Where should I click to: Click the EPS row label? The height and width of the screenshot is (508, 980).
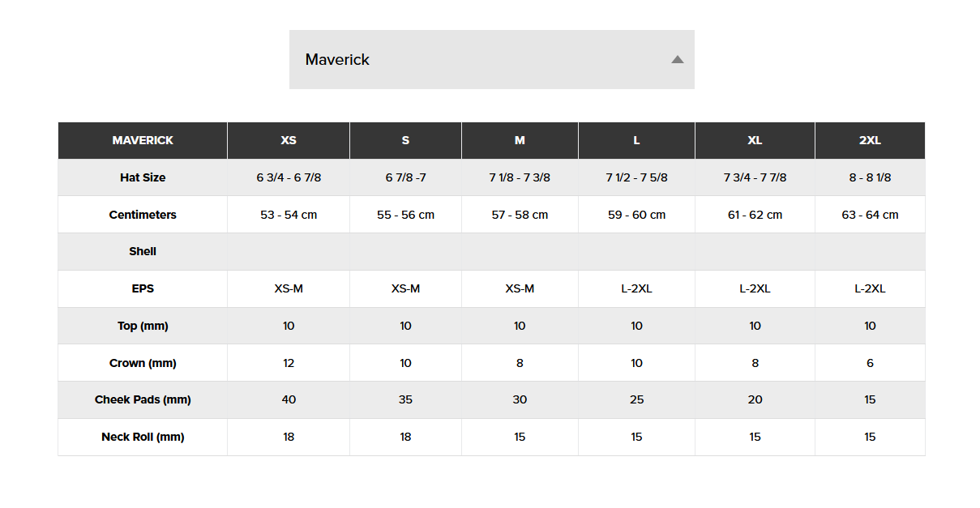tap(143, 288)
